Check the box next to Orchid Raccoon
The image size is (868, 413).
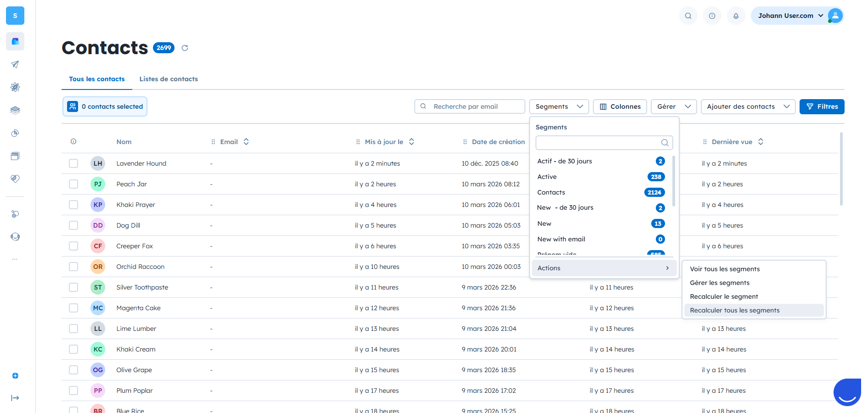(x=73, y=267)
